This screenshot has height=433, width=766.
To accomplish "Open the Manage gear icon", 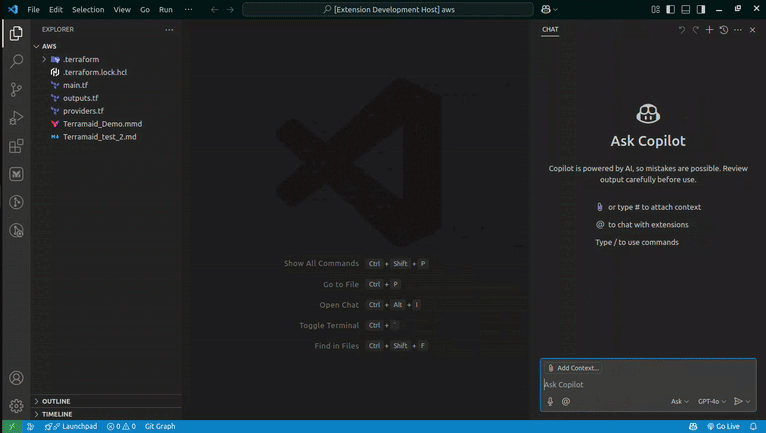I will [x=16, y=406].
